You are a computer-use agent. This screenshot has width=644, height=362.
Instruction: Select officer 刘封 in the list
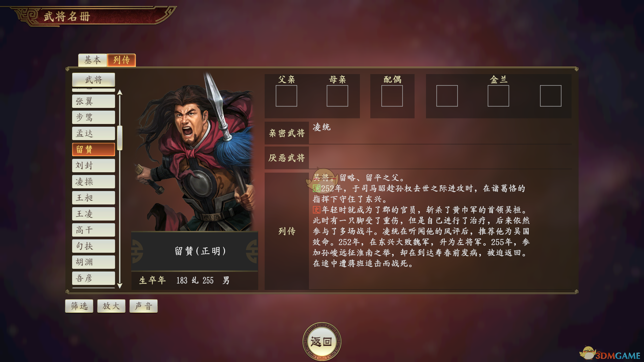[94, 166]
